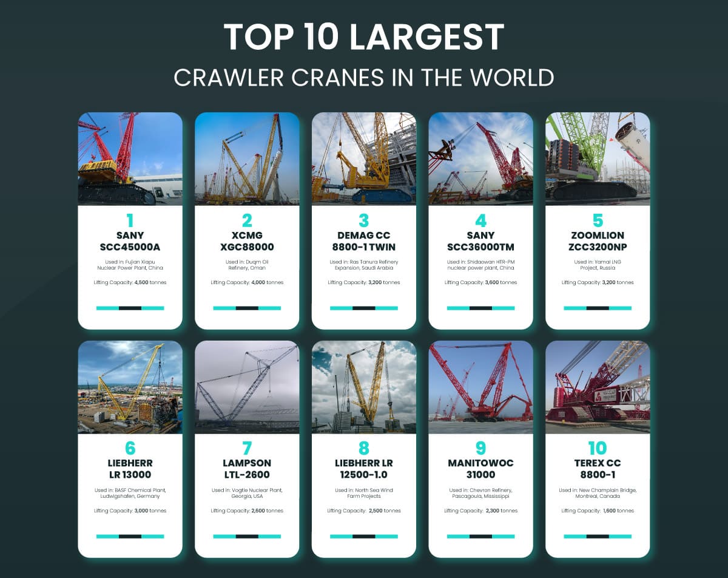Click the SANY SCC45000A crane photo
728x578 pixels.
129,159
